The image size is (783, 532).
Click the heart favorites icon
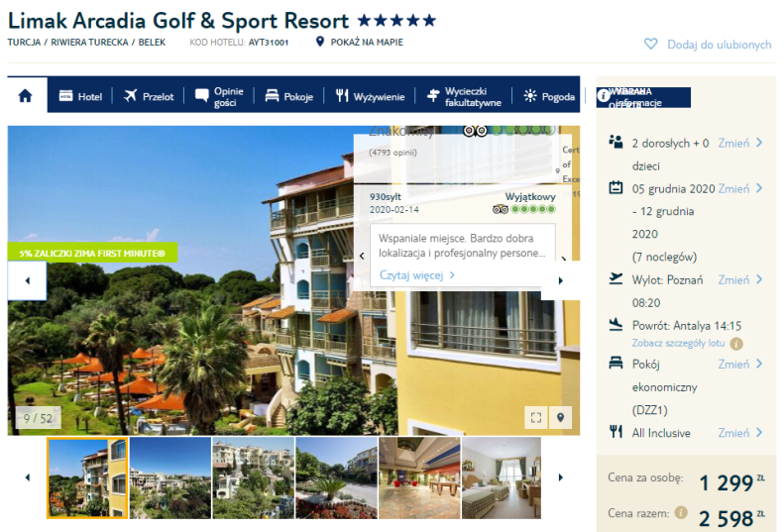coord(650,44)
